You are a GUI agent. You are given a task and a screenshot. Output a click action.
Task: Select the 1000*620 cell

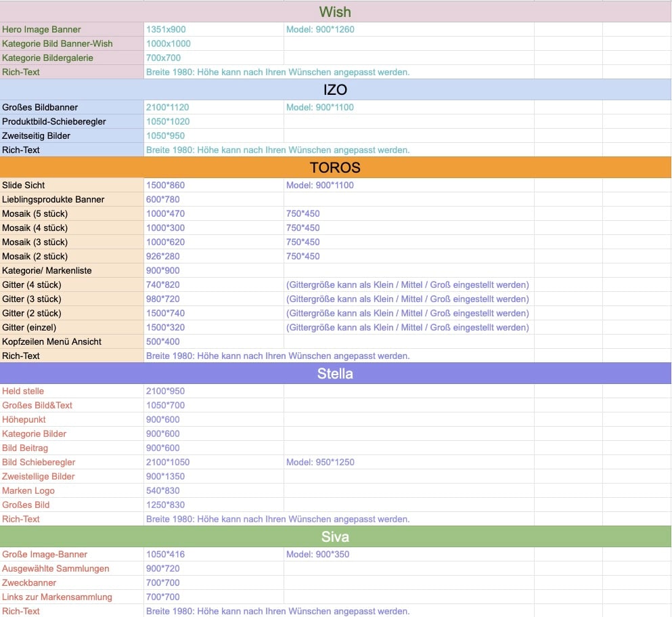[x=213, y=241]
